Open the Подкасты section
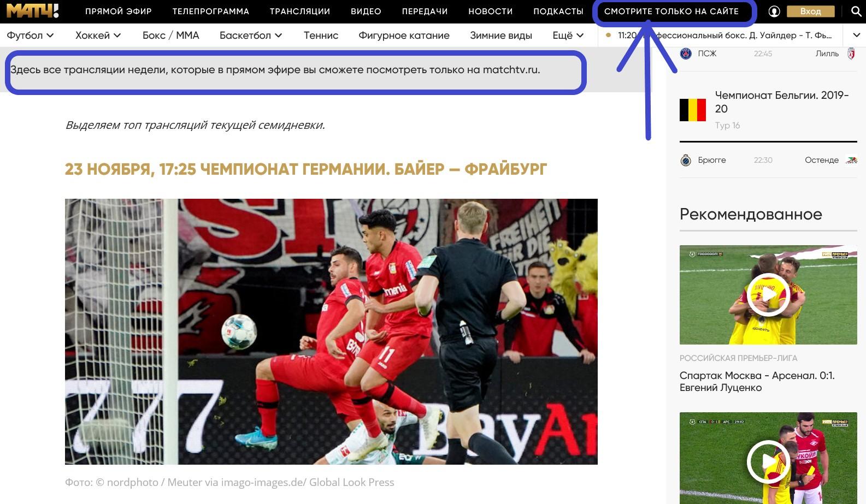This screenshot has width=866, height=504. [x=558, y=11]
